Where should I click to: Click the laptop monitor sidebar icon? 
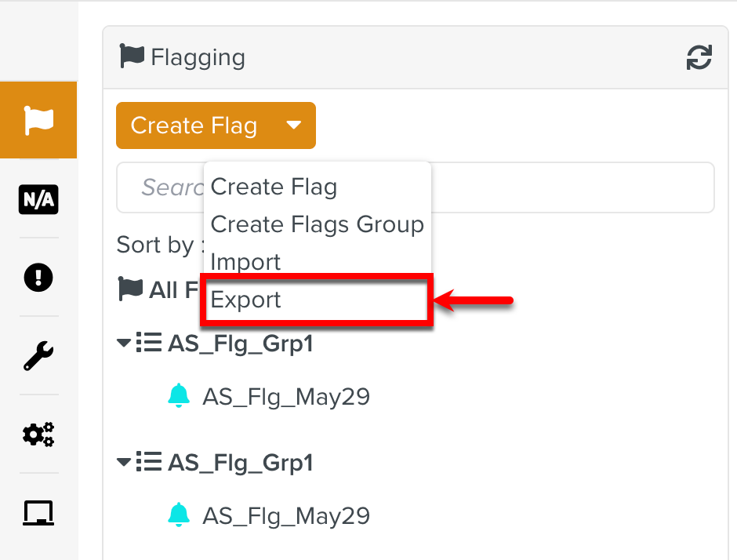point(38,512)
